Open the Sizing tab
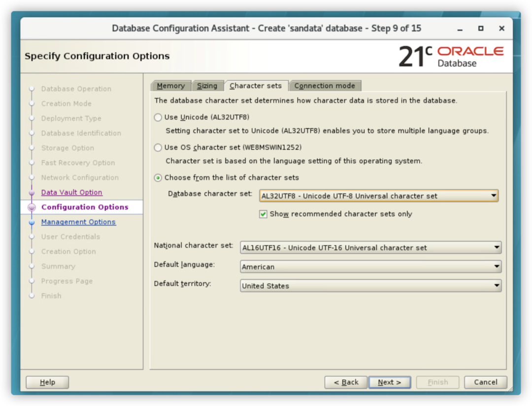532x406 pixels. pos(207,86)
